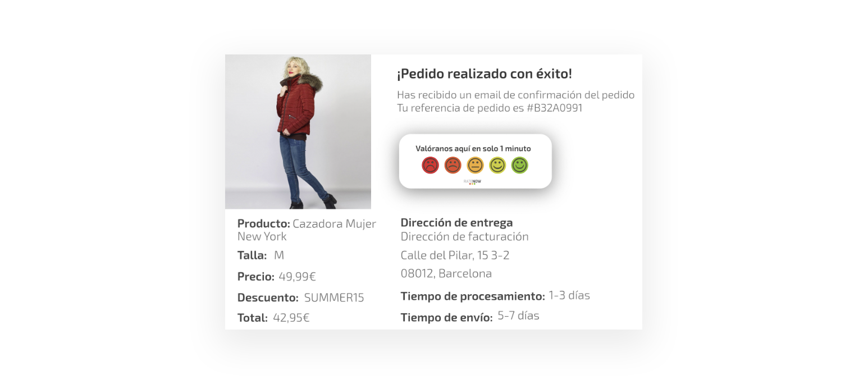Click the shipping time '5-7 días'
Viewport: 868px width, 384px height.
pyautogui.click(x=518, y=316)
